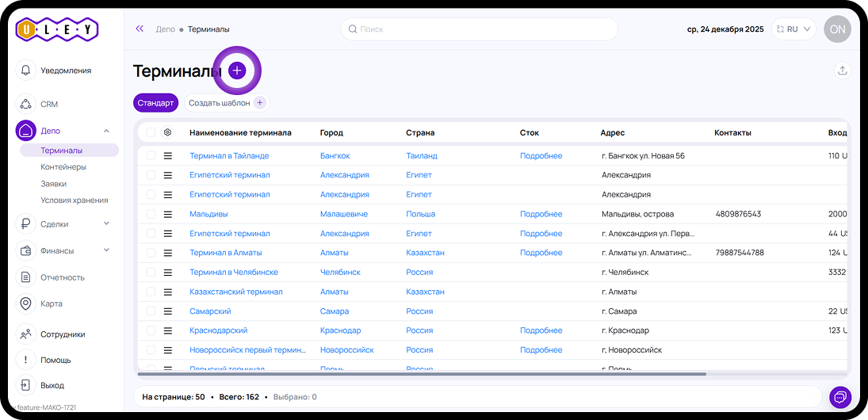Open table column settings gear
The height and width of the screenshot is (420, 868).
(x=168, y=133)
